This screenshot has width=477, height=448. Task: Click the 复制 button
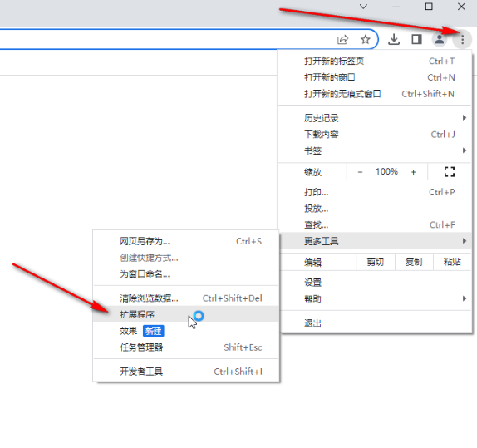tap(414, 262)
